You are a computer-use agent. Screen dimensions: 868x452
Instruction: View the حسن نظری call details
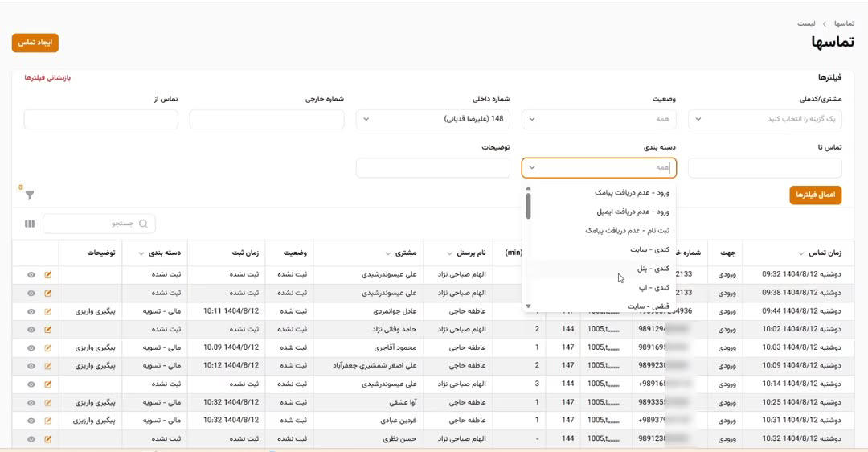pos(31,439)
